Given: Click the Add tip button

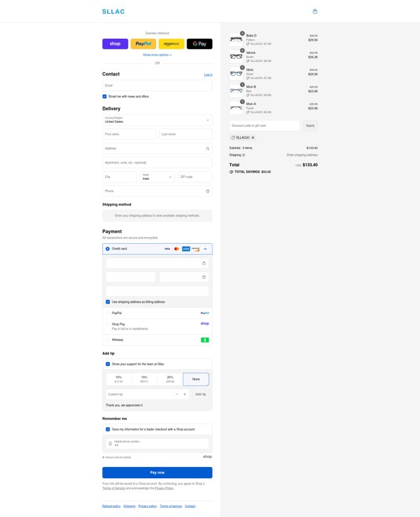Looking at the screenshot, I should click(x=201, y=394).
